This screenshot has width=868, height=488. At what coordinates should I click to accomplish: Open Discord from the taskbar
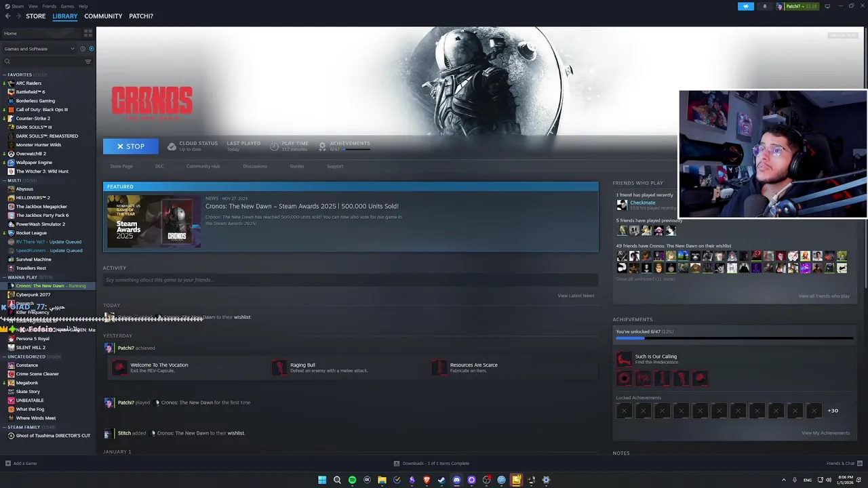tap(456, 480)
